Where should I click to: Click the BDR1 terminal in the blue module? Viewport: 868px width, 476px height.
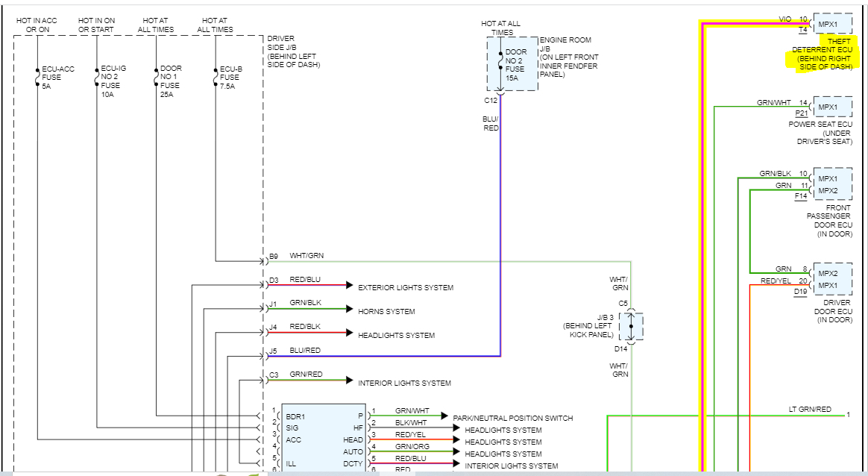click(295, 417)
